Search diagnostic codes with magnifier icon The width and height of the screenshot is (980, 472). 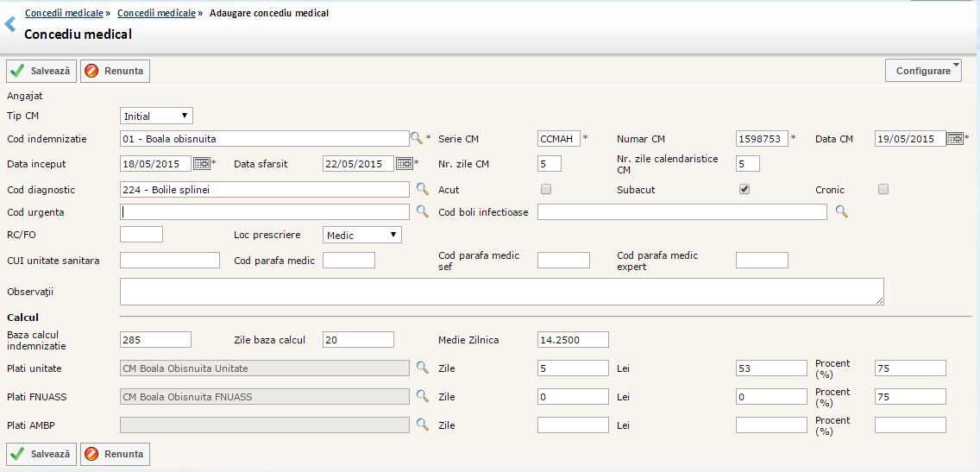point(422,189)
